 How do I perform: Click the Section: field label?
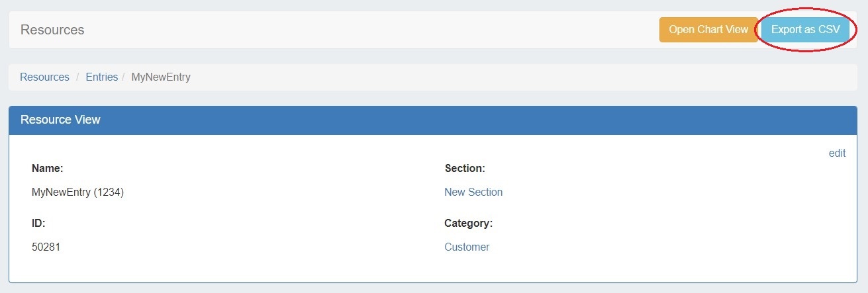(x=465, y=169)
